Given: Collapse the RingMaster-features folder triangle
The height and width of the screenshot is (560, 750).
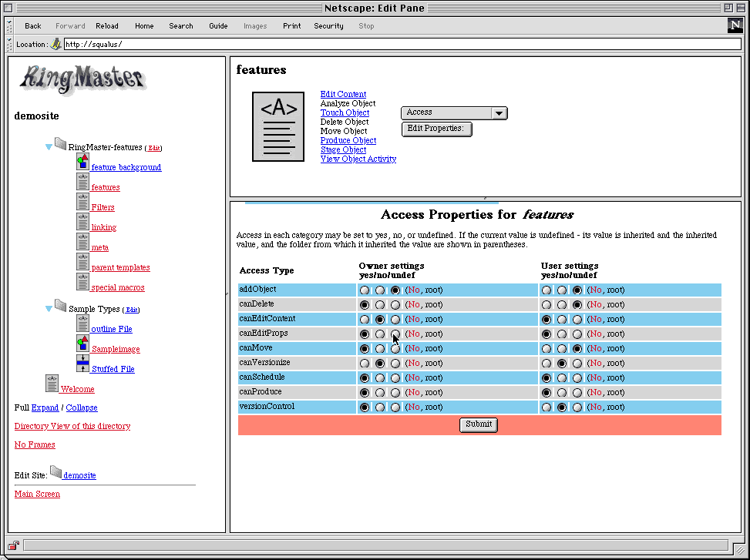Looking at the screenshot, I should click(x=49, y=147).
